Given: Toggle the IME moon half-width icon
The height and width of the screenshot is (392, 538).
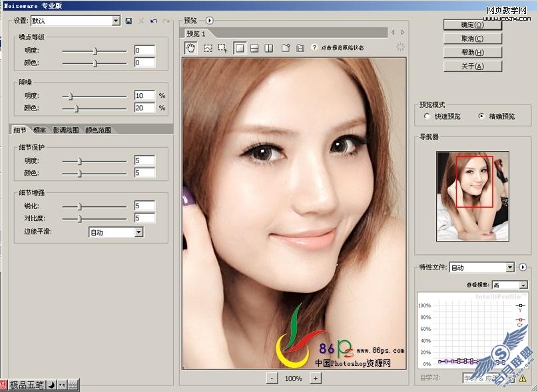Looking at the screenshot, I should click(51, 385).
